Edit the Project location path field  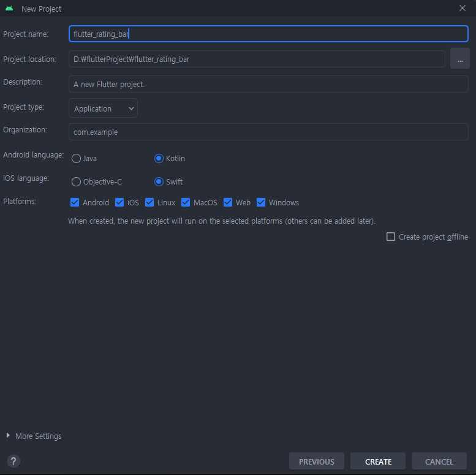click(257, 59)
